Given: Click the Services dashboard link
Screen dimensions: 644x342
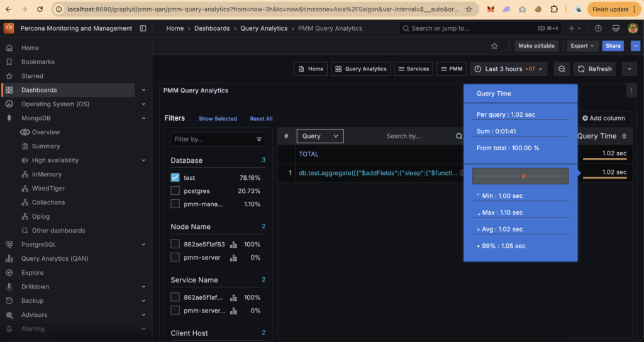Looking at the screenshot, I should (414, 69).
